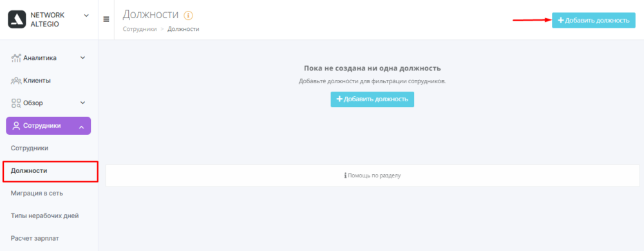Open info icon next to Должности title
Image resolution: width=644 pixels, height=251 pixels.
point(188,15)
